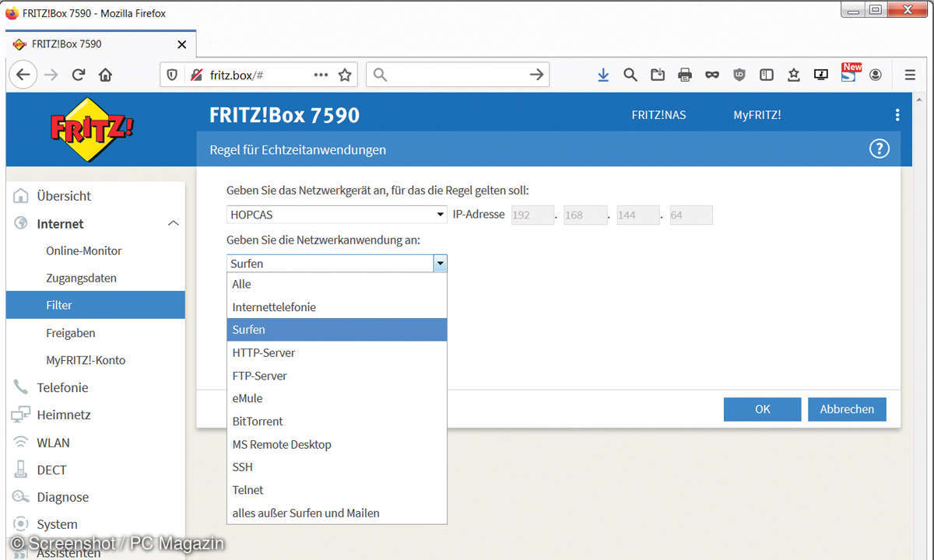Open the Firefox hamburger menu
The image size is (934, 560).
910,75
